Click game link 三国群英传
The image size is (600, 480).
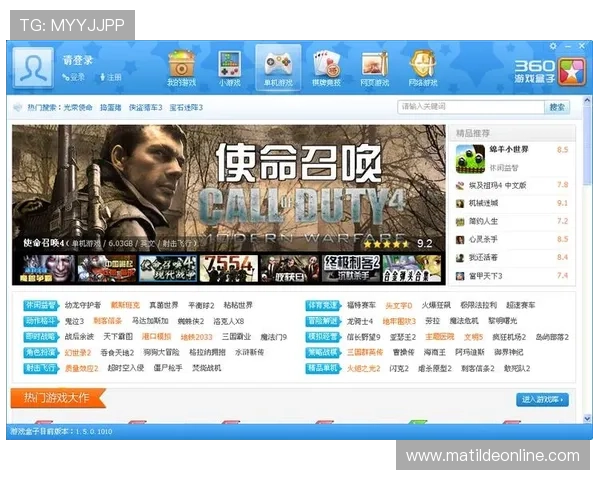(x=365, y=353)
